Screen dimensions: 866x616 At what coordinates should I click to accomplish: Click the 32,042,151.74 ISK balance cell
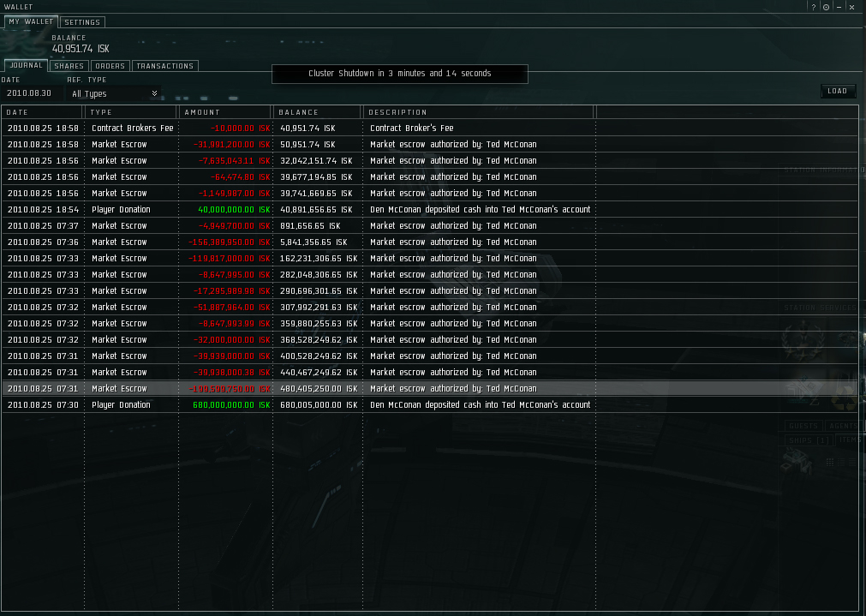316,161
